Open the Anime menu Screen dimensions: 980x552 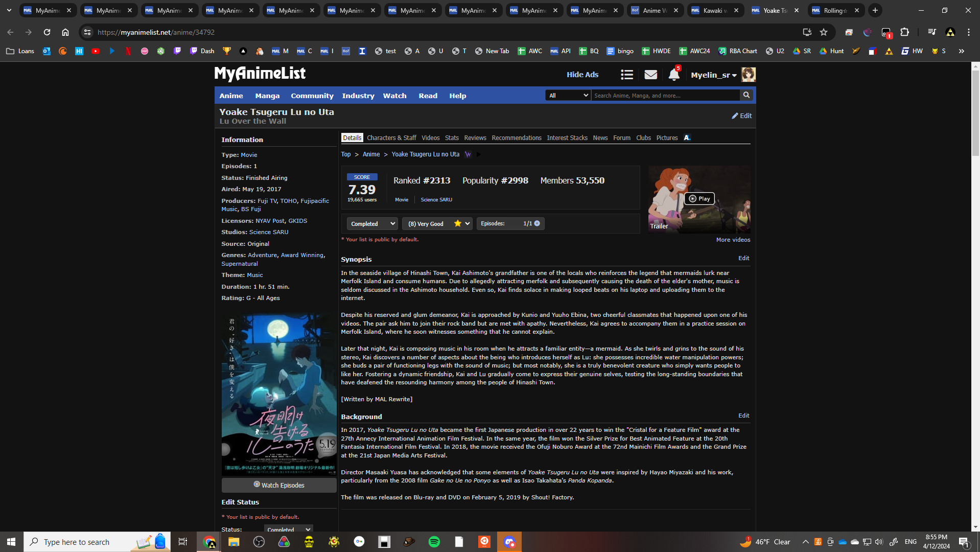pos(231,96)
